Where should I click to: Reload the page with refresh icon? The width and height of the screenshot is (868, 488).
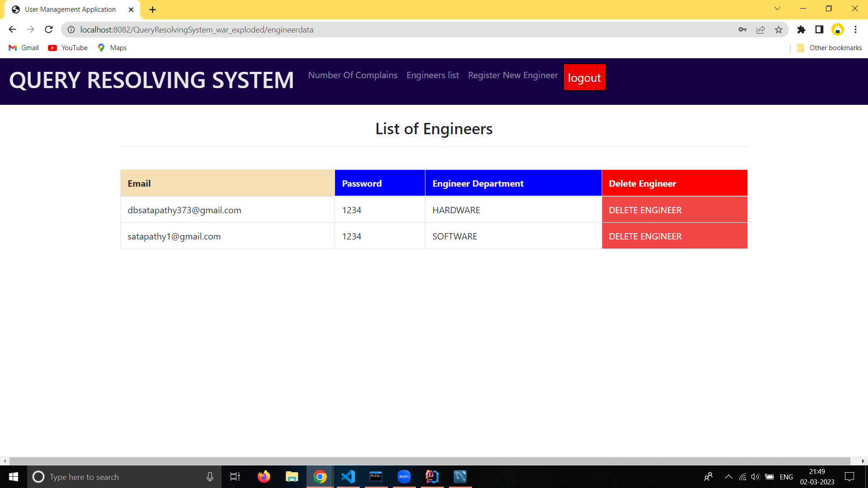pos(49,30)
